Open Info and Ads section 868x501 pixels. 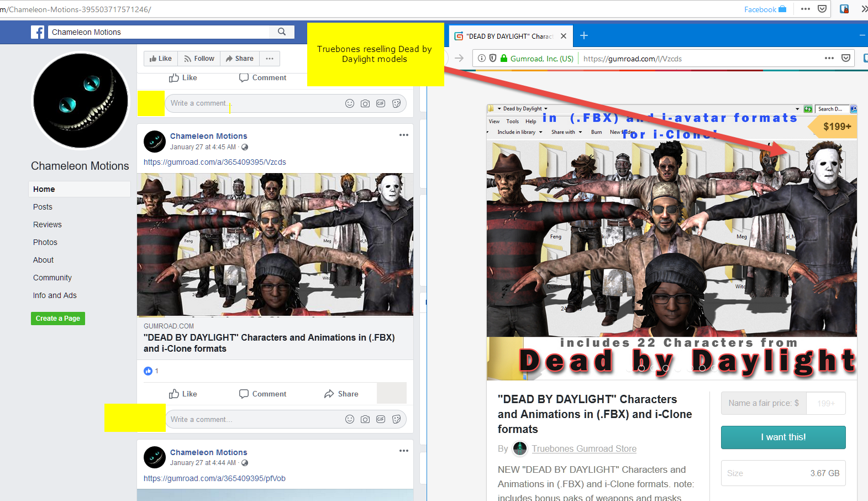[55, 295]
